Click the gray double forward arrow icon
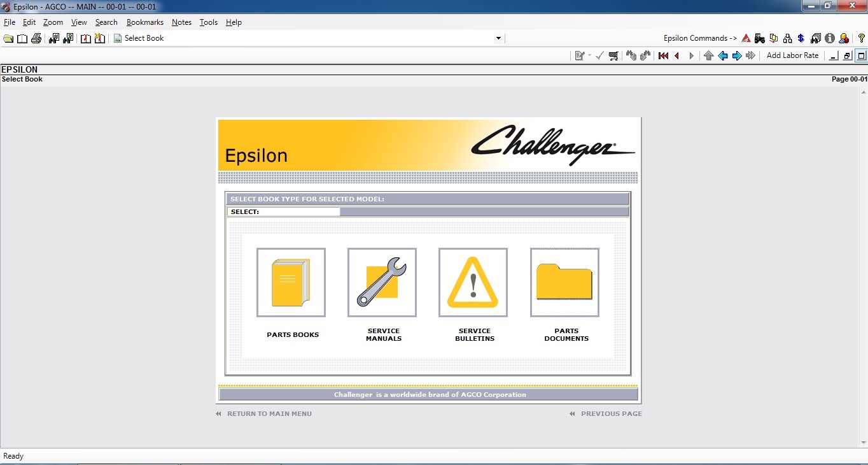 tap(751, 55)
